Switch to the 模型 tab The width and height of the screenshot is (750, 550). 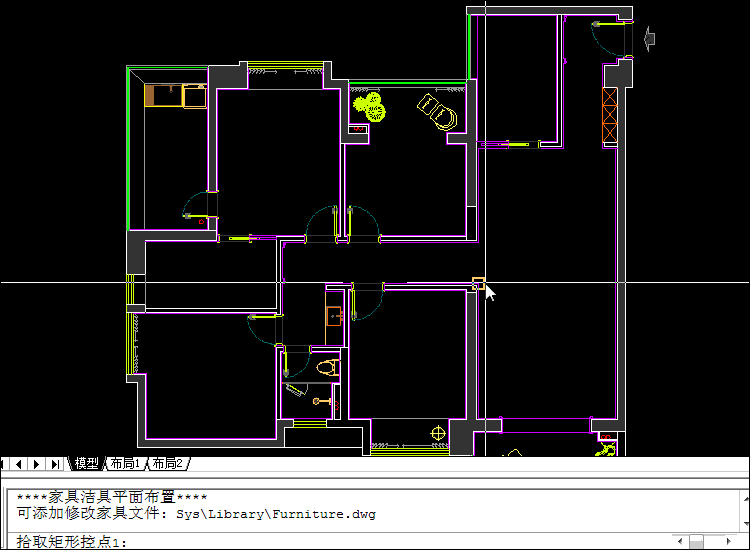(86, 463)
